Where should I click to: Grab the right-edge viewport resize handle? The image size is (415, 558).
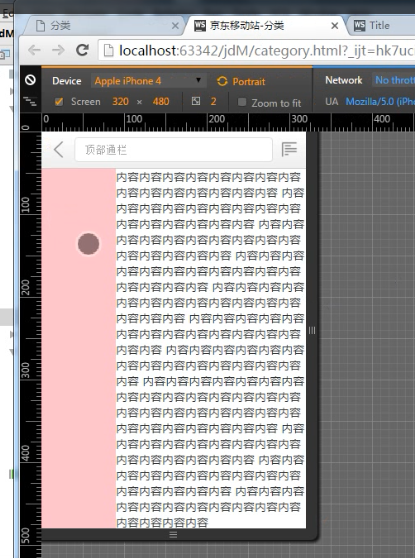pos(312,330)
